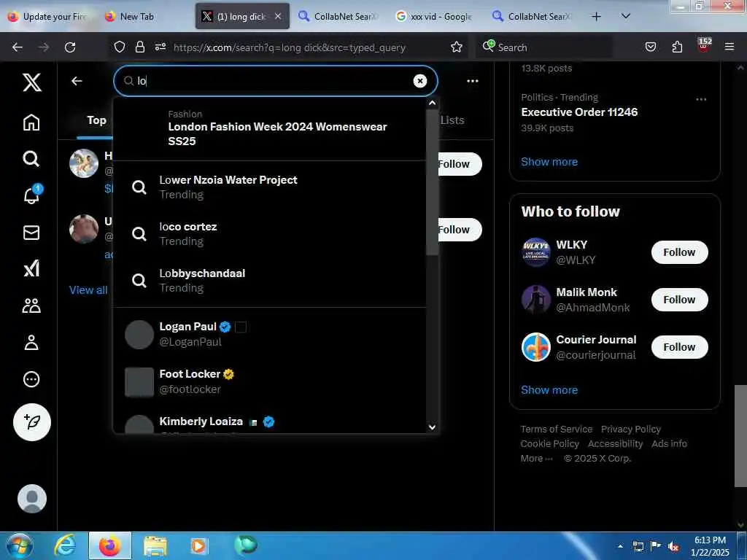This screenshot has width=747, height=560.
Task: Open Kimberly Loaiza account suggestion
Action: 269,420
